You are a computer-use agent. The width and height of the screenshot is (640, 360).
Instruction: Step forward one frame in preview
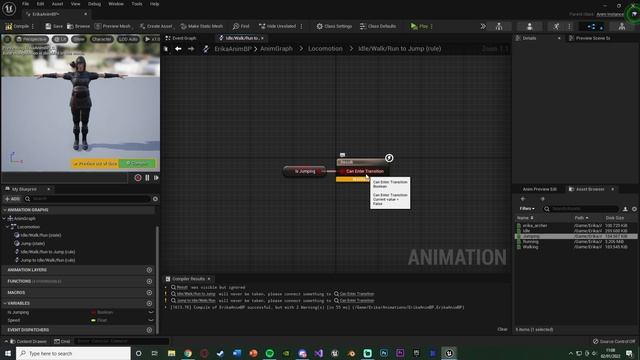tap(156, 178)
